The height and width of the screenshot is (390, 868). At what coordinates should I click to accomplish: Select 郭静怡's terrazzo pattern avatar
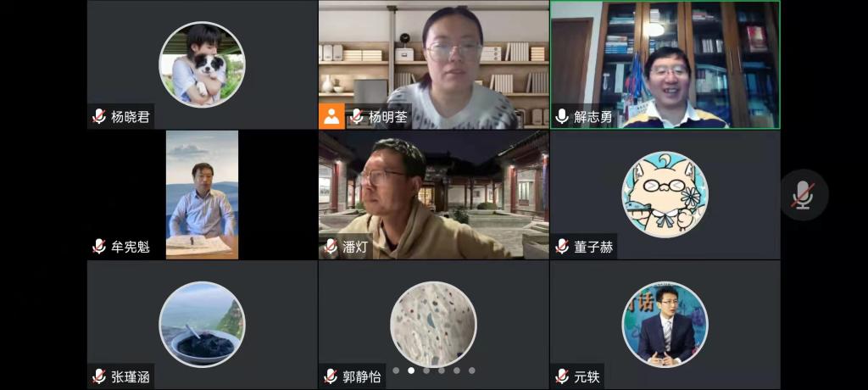(x=433, y=325)
